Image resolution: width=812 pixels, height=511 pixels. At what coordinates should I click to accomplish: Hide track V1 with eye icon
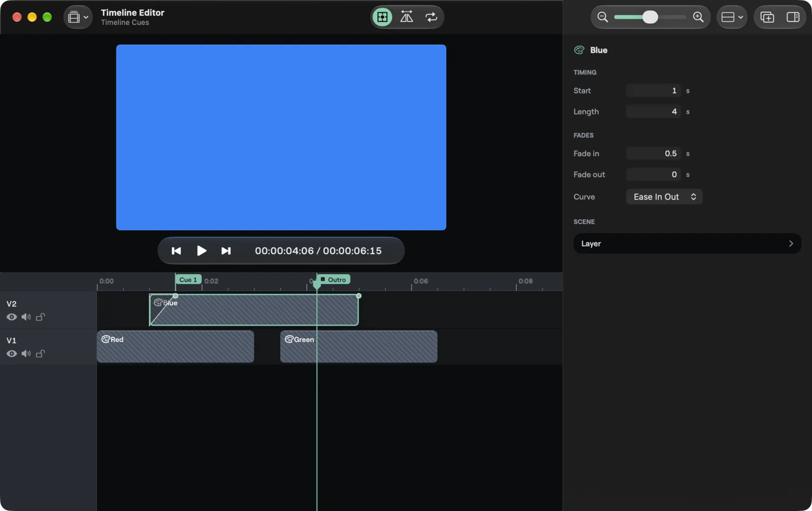click(x=12, y=354)
